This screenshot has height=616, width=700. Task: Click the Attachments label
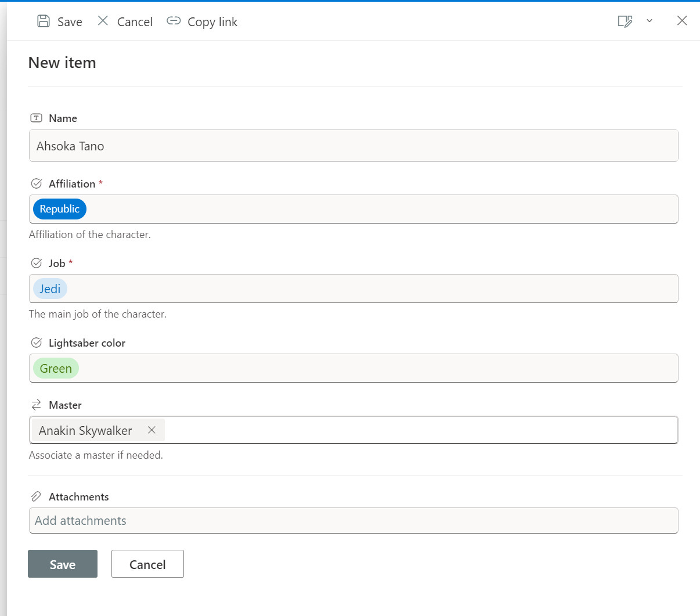tap(79, 497)
